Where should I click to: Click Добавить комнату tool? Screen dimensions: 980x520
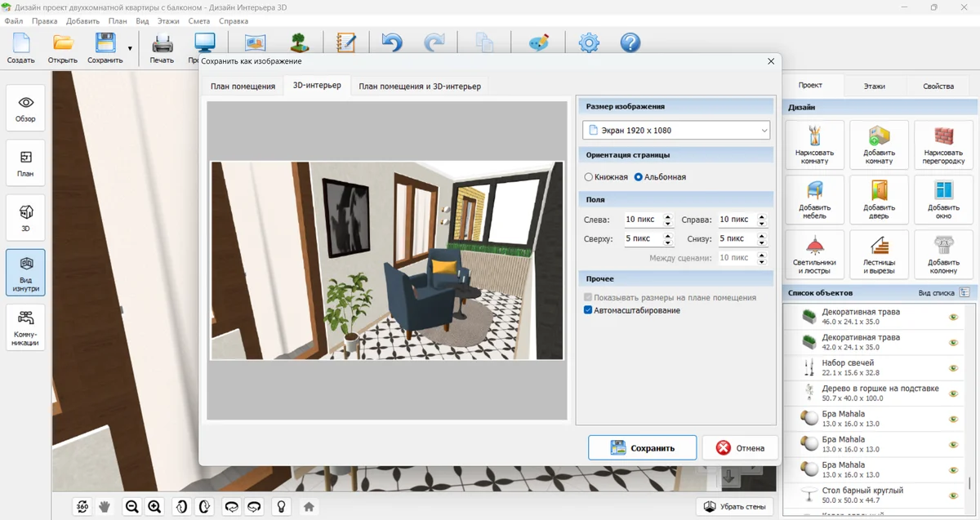pyautogui.click(x=879, y=144)
